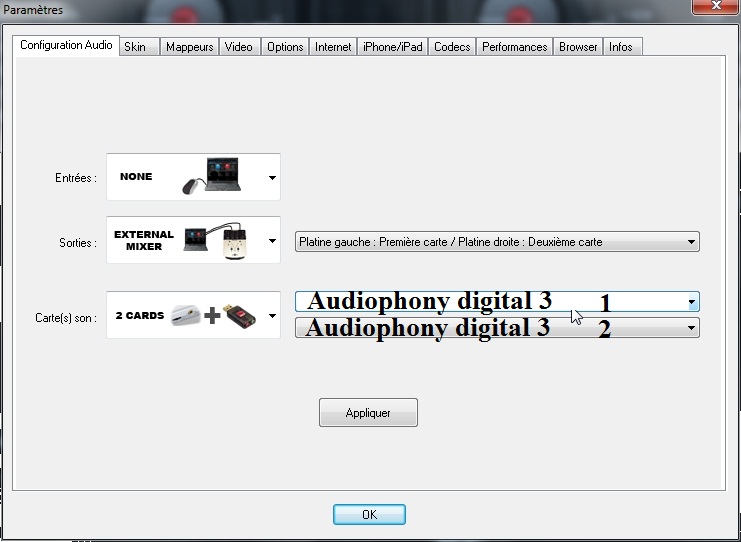Confirm settings with the OK button
The image size is (741, 542).
click(x=369, y=514)
